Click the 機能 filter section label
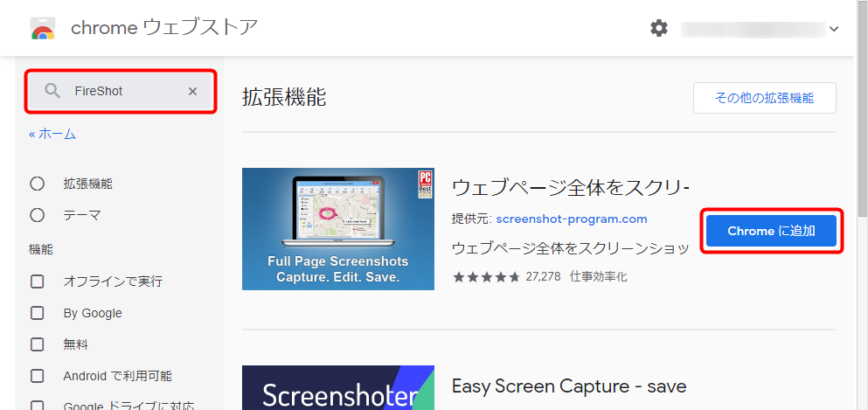Screen dimensions: 868x410 point(41,249)
